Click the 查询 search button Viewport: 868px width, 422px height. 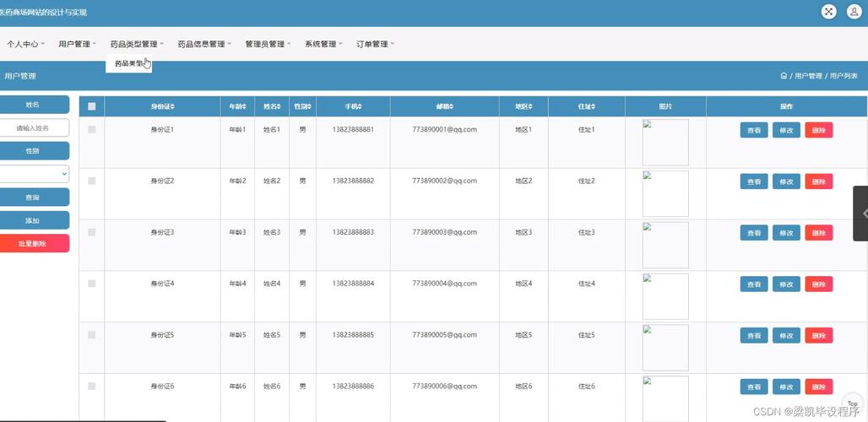pos(35,197)
